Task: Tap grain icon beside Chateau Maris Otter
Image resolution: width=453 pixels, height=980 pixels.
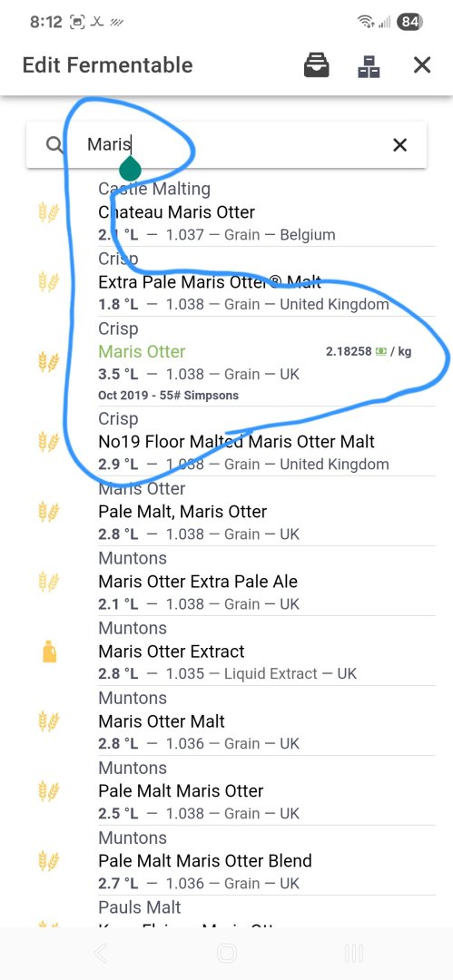Action: [49, 212]
